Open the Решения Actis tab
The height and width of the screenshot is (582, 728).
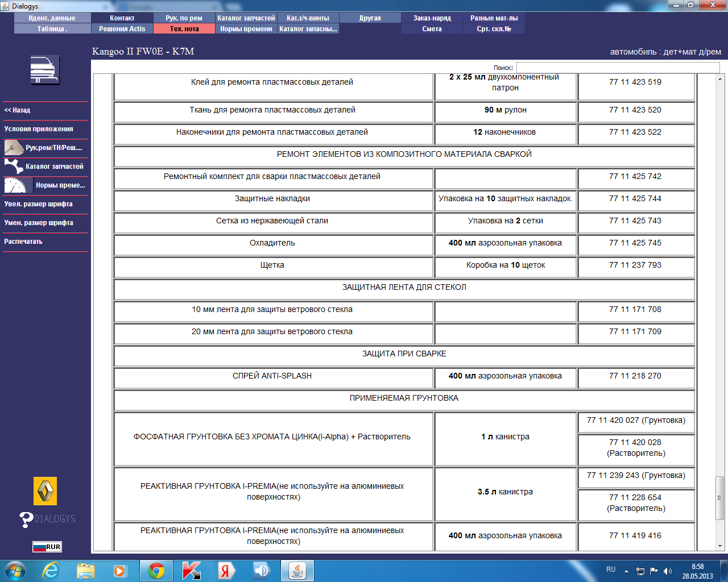[122, 29]
